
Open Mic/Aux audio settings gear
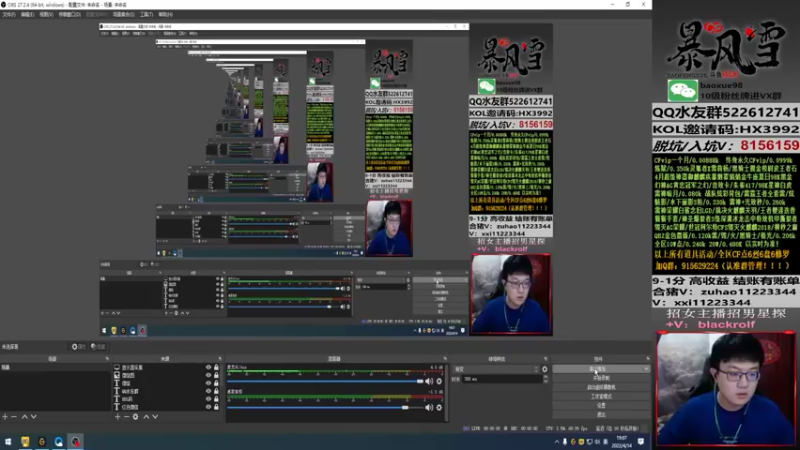[x=439, y=381]
